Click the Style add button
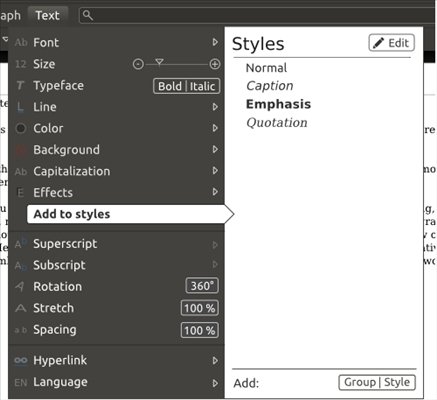Screen dimensions: 437x400 pyautogui.click(x=397, y=382)
